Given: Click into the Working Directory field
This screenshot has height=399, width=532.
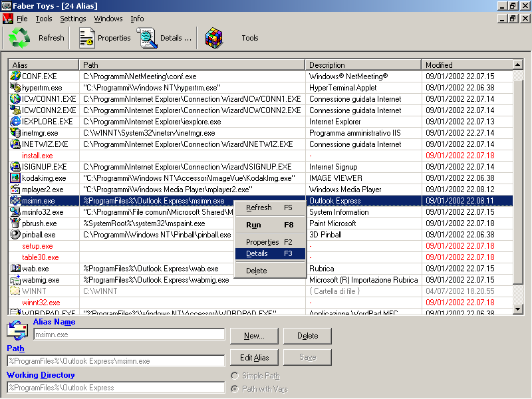Looking at the screenshot, I should 116,388.
